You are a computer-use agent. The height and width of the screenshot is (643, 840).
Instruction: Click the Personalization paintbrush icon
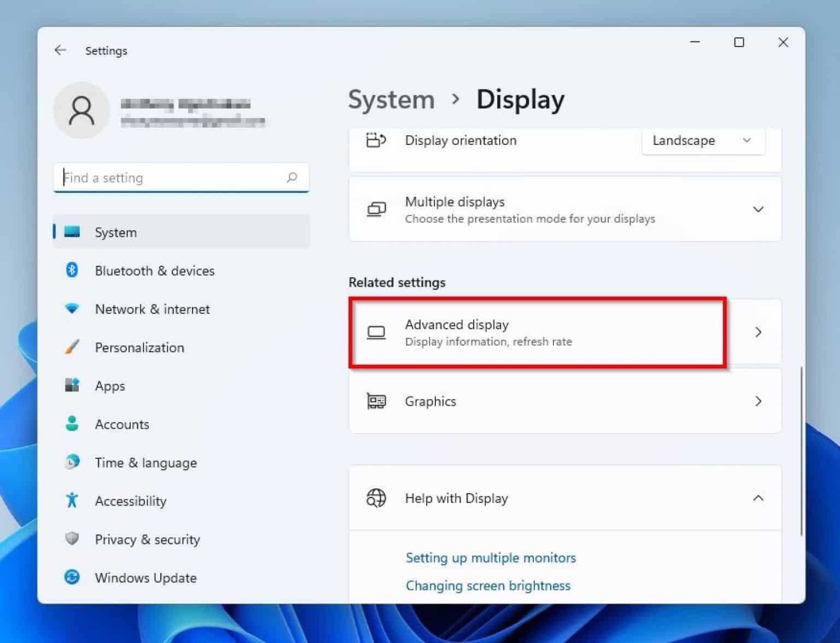pyautogui.click(x=72, y=347)
